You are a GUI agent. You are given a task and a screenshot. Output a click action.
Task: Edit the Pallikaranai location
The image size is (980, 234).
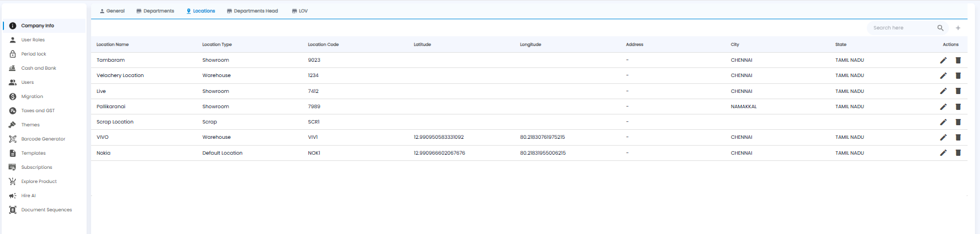[x=943, y=107]
